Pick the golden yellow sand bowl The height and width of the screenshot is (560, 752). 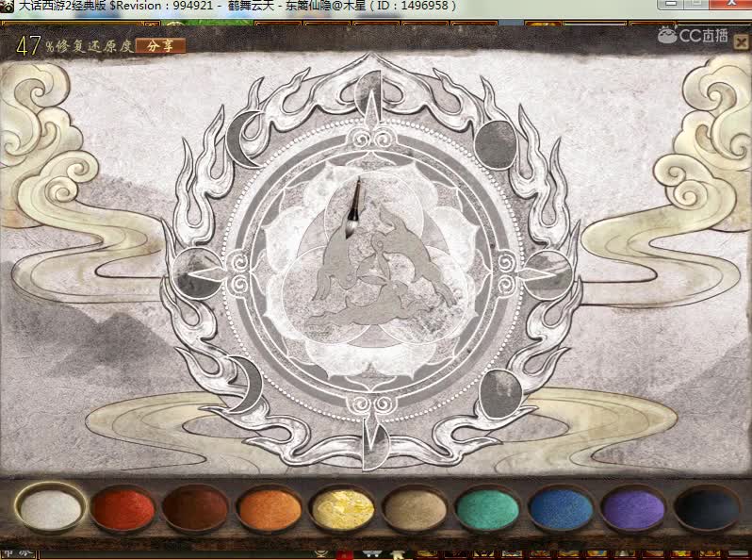(x=342, y=509)
